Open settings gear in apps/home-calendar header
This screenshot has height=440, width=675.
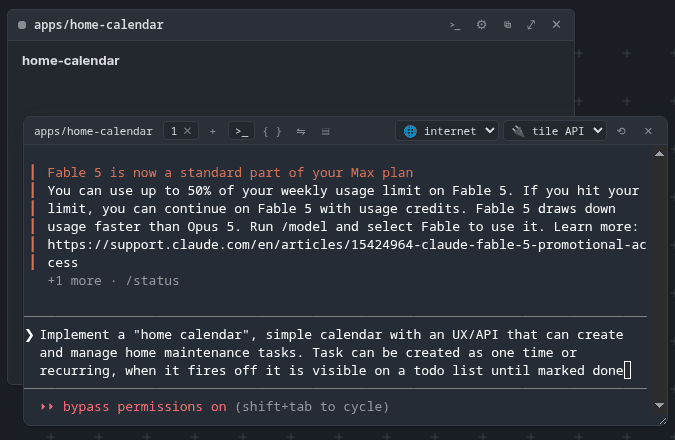point(481,25)
